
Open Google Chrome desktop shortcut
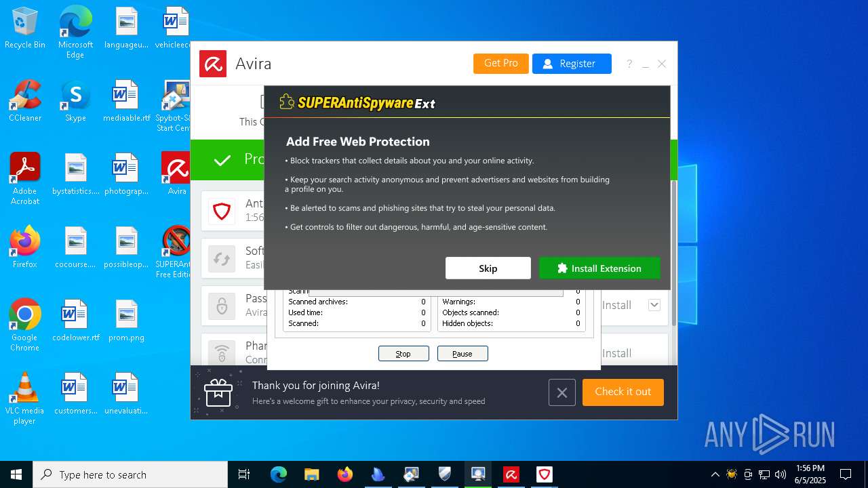pyautogui.click(x=25, y=325)
